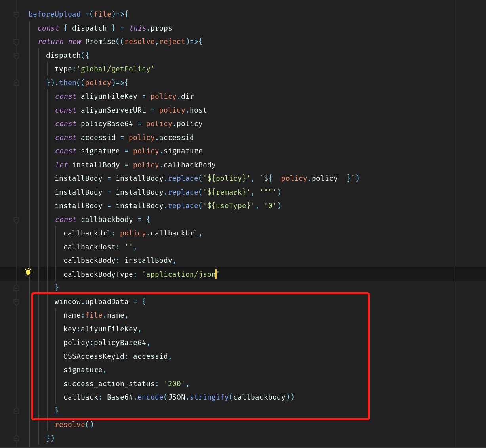This screenshot has width=486, height=448.
Task: Collapse the dispatch block fold marker
Action: pos(16,56)
